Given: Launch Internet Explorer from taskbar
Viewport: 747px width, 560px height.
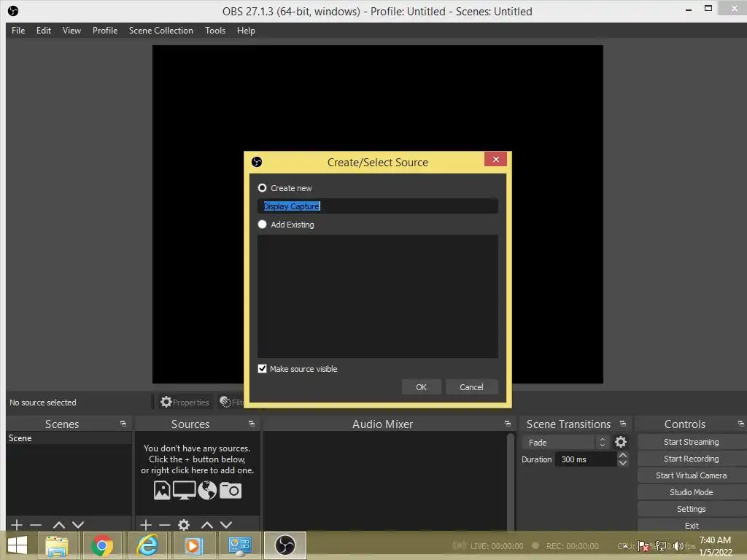Looking at the screenshot, I should [147, 545].
